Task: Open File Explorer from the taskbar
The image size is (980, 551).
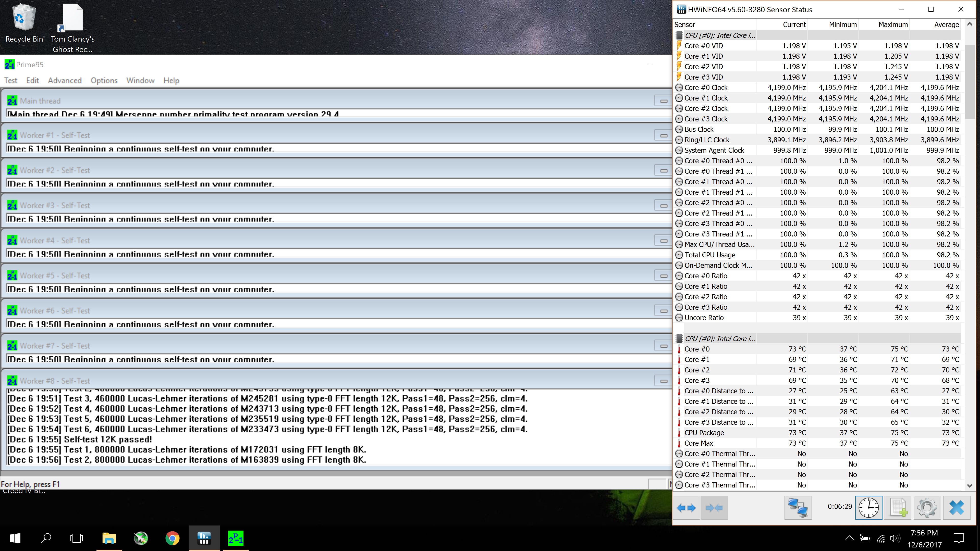Action: [109, 538]
